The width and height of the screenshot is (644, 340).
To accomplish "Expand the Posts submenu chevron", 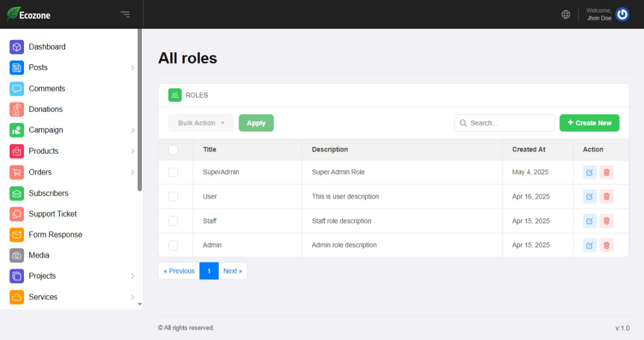I will pyautogui.click(x=133, y=68).
